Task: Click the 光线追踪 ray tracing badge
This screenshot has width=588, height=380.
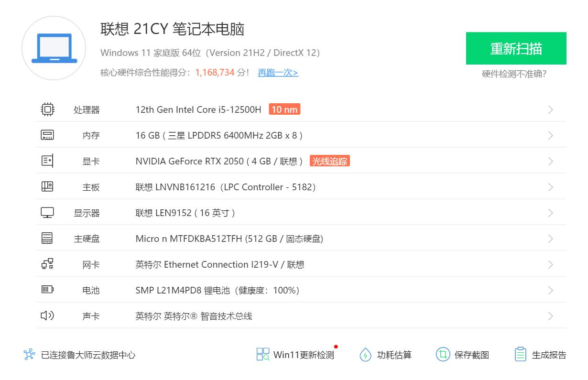Action: click(x=329, y=161)
